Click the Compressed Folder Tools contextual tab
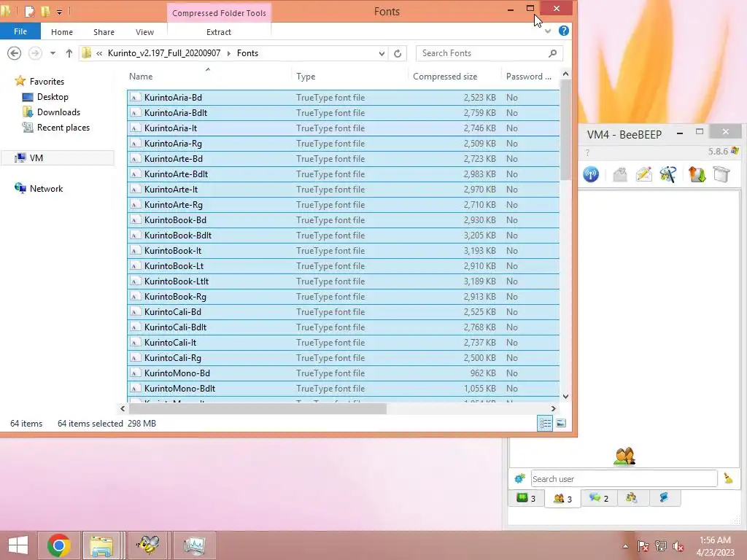Viewport: 747px width, 560px height. (219, 13)
